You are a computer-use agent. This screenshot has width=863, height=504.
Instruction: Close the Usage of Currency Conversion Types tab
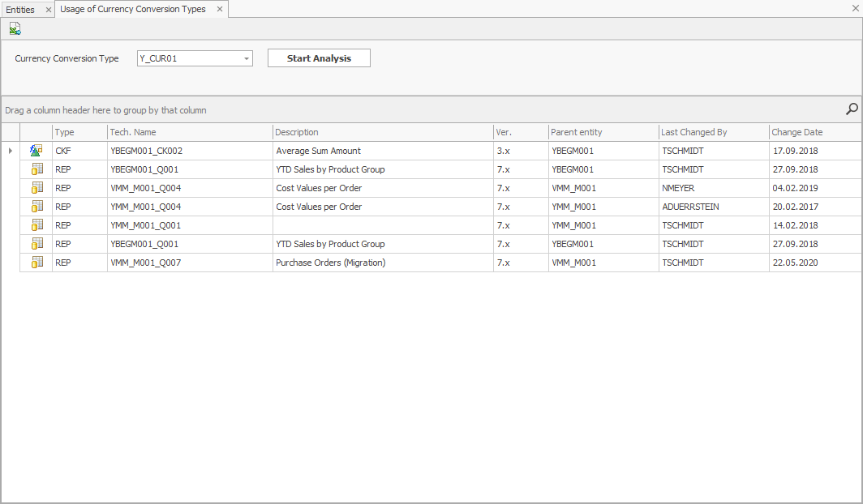tap(220, 10)
